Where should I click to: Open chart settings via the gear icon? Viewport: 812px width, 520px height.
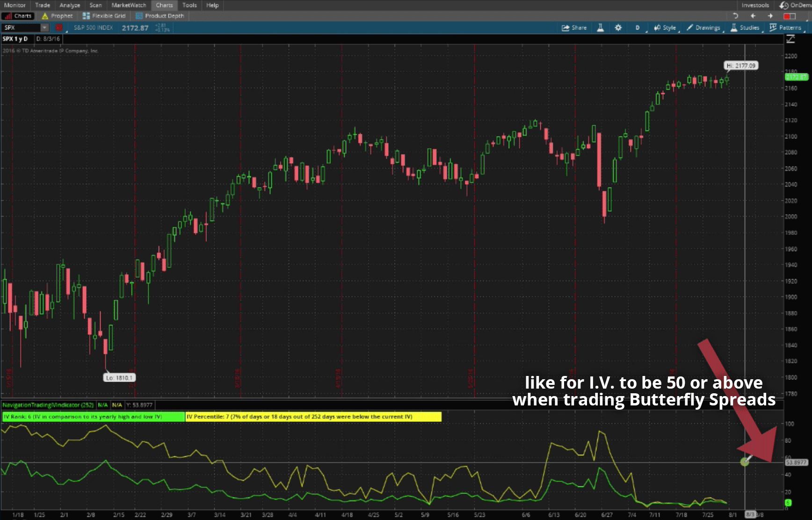pos(618,28)
